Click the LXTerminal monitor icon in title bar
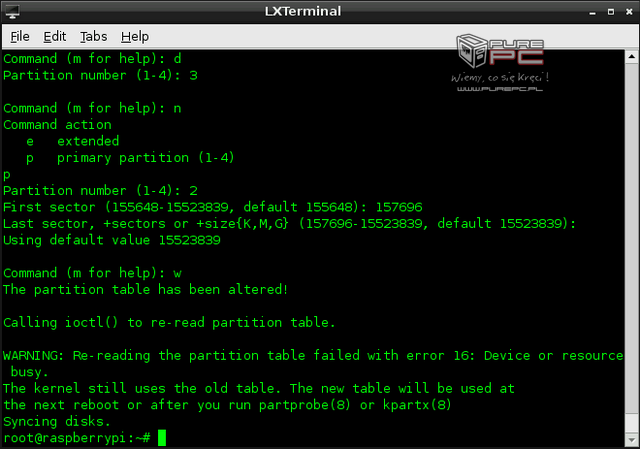This screenshot has width=640, height=449. click(x=12, y=11)
